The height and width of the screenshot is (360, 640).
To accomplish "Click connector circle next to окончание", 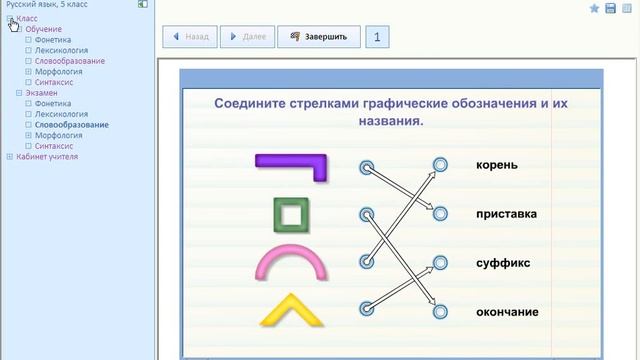I will pyautogui.click(x=440, y=312).
